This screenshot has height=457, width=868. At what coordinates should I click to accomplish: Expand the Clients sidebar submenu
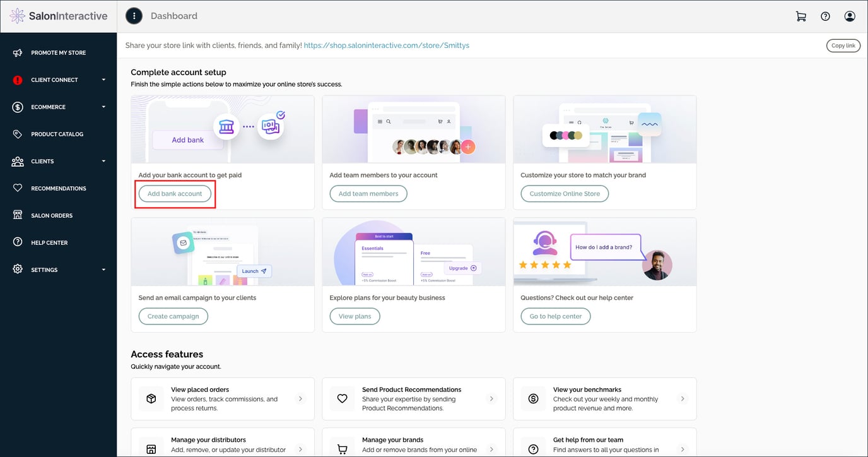tap(103, 162)
